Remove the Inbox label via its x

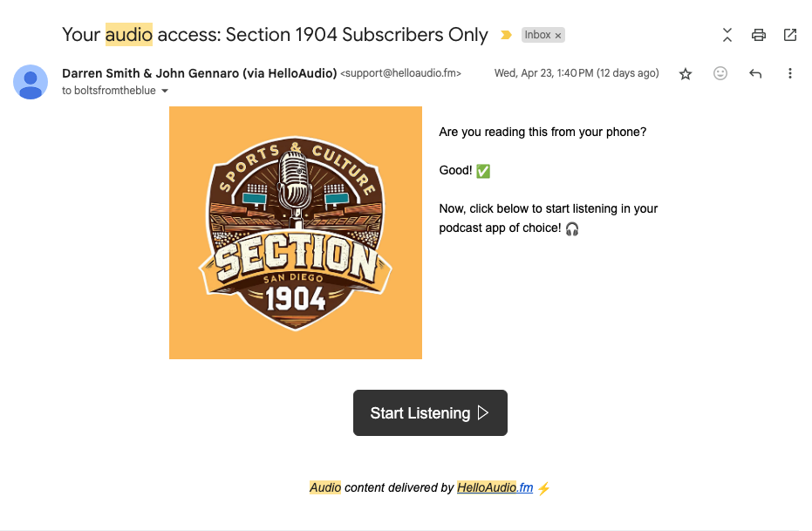coord(557,36)
